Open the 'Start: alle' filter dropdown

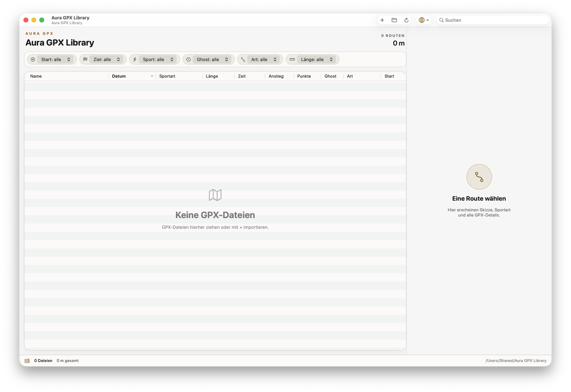click(x=56, y=60)
